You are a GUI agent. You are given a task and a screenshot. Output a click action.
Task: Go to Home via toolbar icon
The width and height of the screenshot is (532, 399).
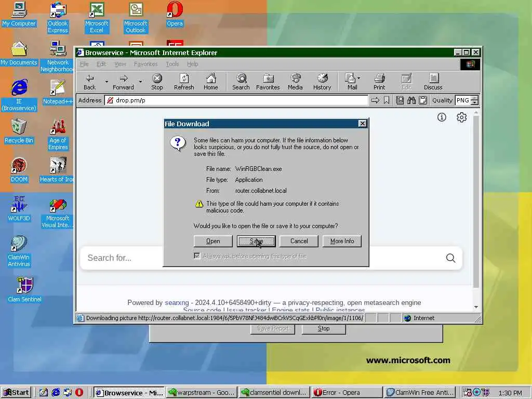(x=211, y=82)
